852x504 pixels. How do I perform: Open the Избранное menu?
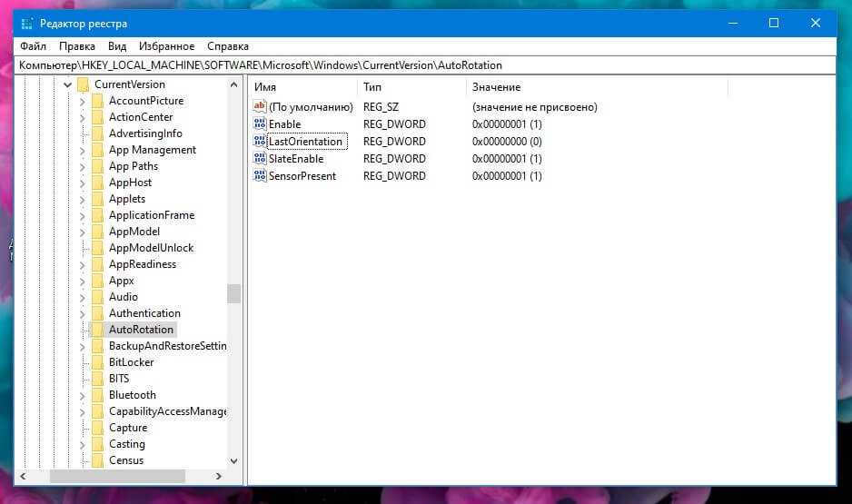[166, 46]
